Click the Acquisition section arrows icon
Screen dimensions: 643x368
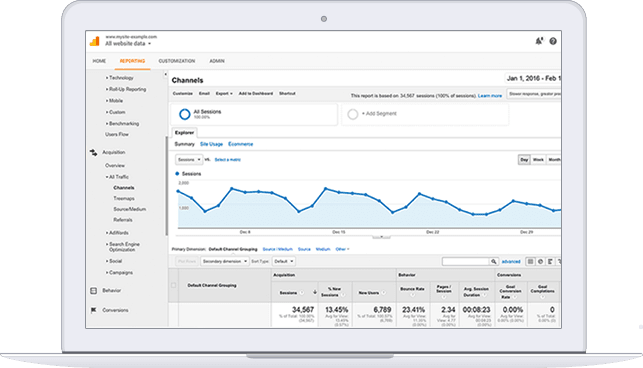(x=93, y=153)
